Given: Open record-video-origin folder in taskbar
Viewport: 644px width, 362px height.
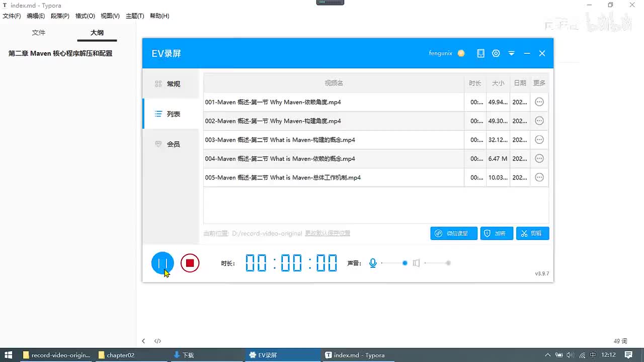Looking at the screenshot, I should point(56,355).
